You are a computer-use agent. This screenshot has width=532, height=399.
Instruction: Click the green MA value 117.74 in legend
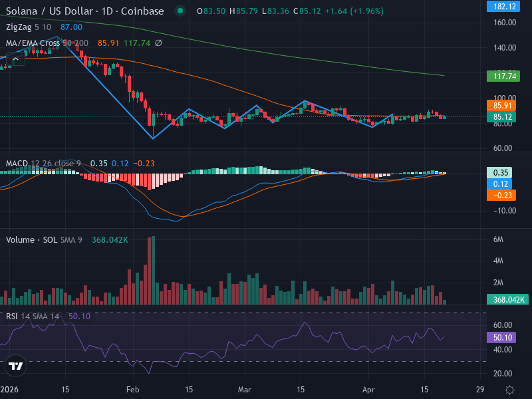click(x=137, y=43)
